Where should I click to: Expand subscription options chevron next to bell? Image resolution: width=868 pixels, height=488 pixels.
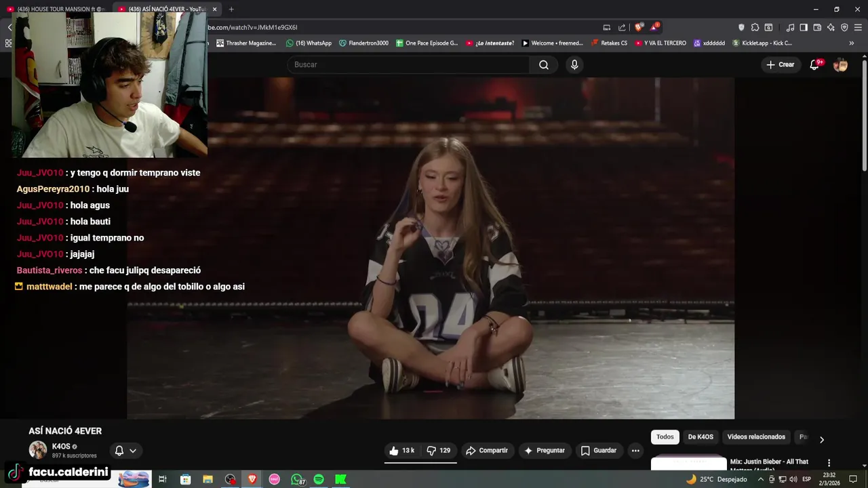[x=133, y=450]
